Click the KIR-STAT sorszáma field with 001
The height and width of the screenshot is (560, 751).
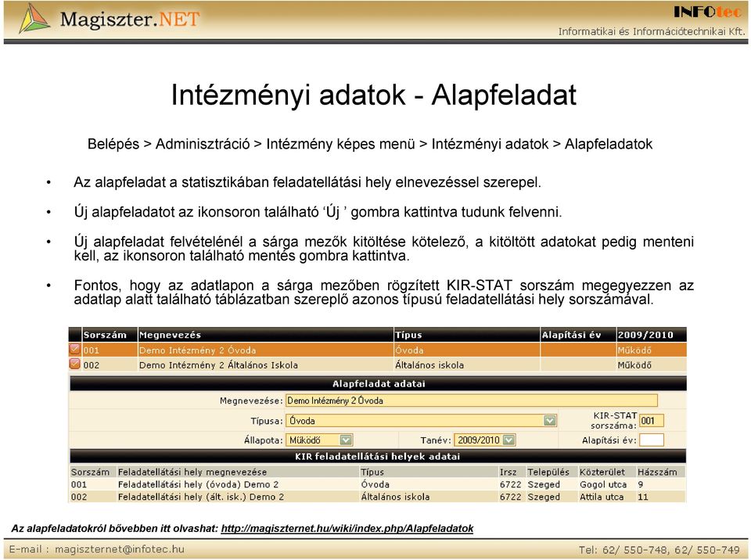click(652, 421)
